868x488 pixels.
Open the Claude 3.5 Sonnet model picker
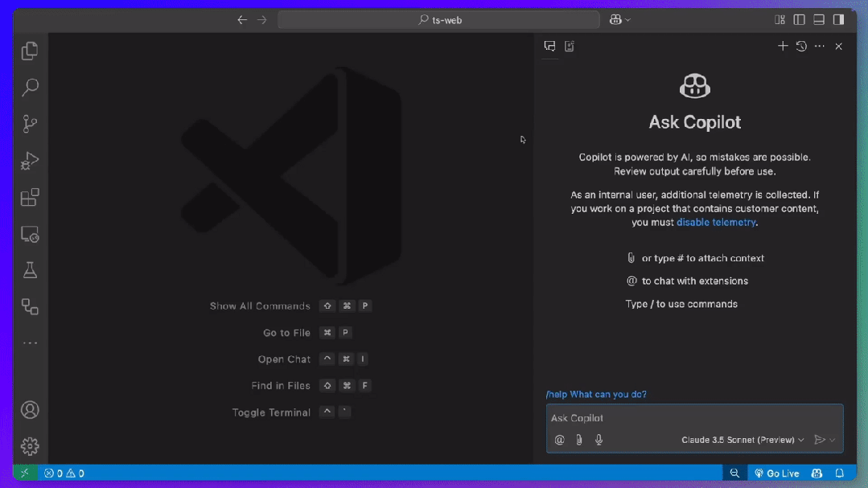click(740, 440)
